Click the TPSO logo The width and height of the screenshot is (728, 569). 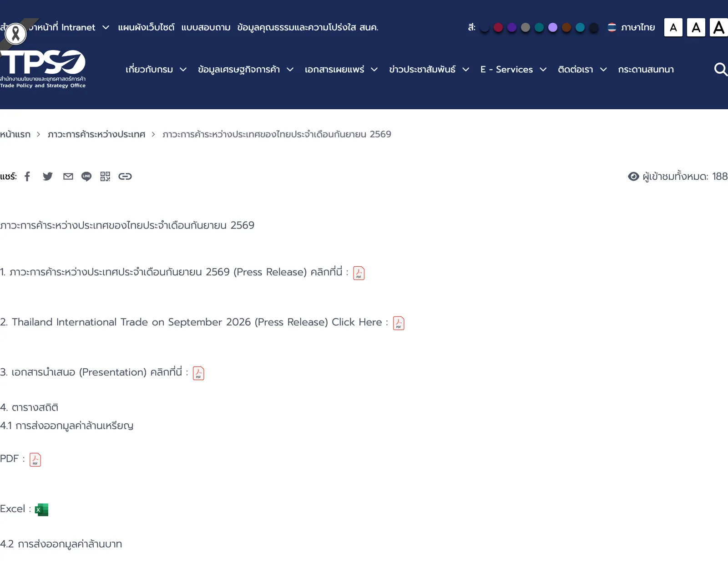point(43,68)
